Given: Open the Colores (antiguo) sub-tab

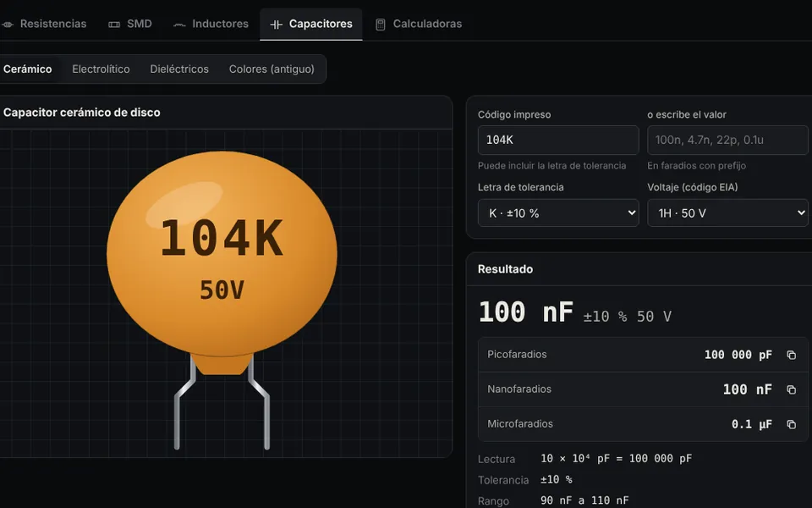Looking at the screenshot, I should click(272, 69).
